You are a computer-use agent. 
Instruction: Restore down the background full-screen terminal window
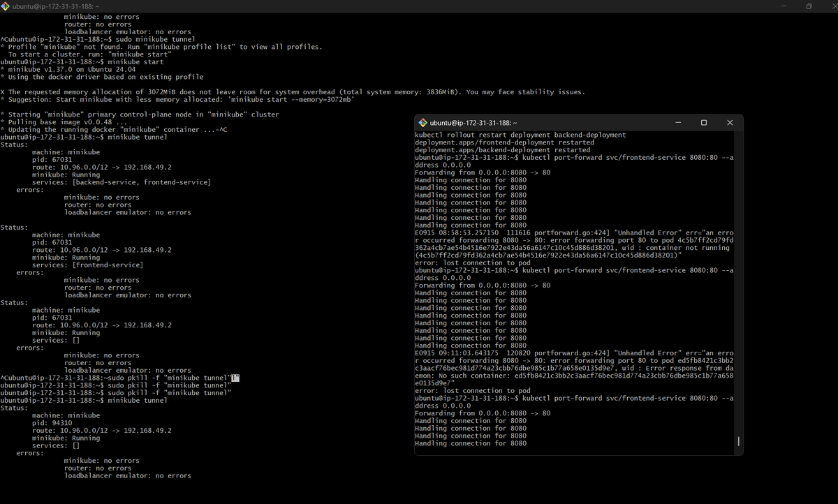point(809,6)
